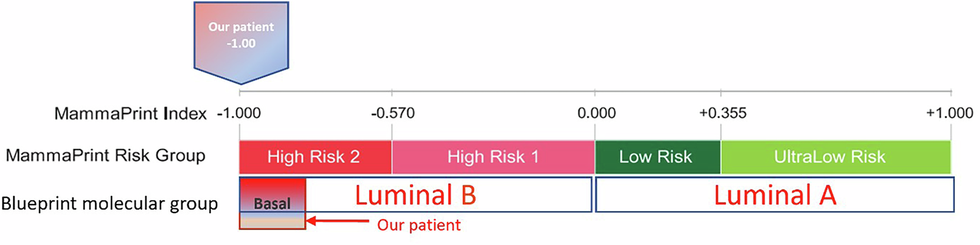This screenshot has width=980, height=245.
Task: Select the High Risk 2 red bar
Action: pos(315,157)
